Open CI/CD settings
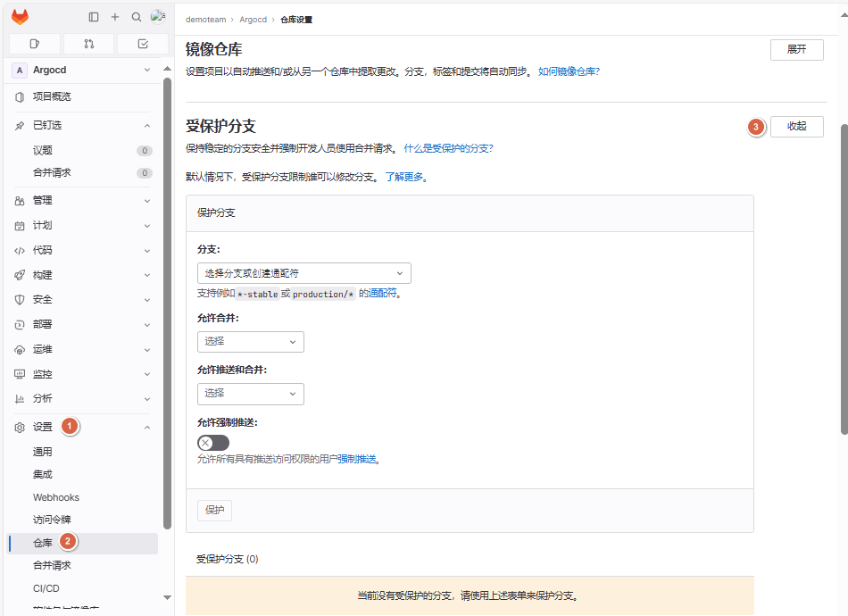 (84, 588)
